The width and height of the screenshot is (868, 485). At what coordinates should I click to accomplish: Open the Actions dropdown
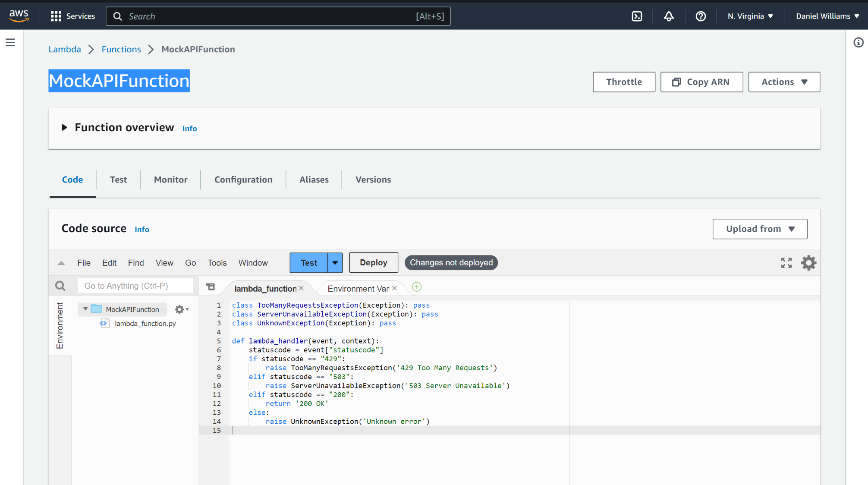pyautogui.click(x=784, y=82)
